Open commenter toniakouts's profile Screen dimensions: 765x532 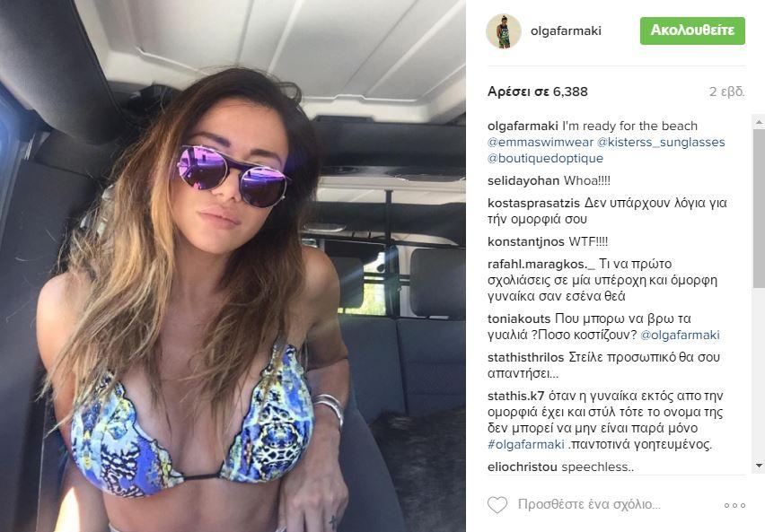519,318
